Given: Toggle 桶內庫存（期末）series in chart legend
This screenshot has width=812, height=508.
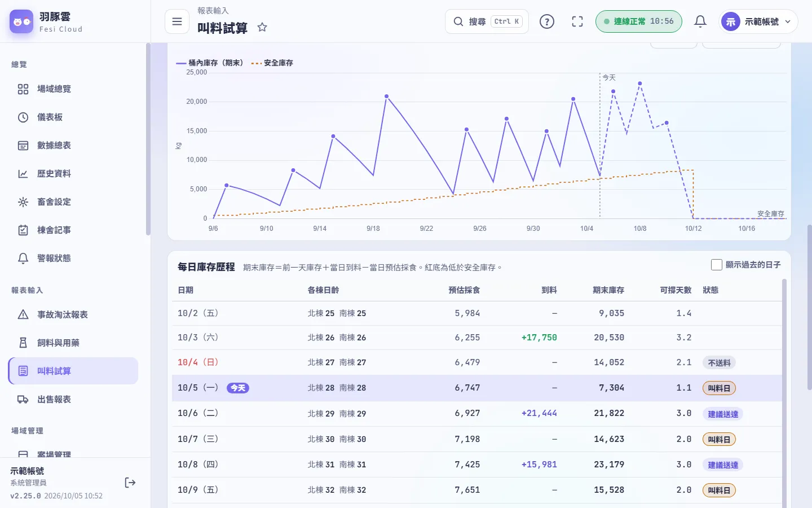Looking at the screenshot, I should pos(210,63).
